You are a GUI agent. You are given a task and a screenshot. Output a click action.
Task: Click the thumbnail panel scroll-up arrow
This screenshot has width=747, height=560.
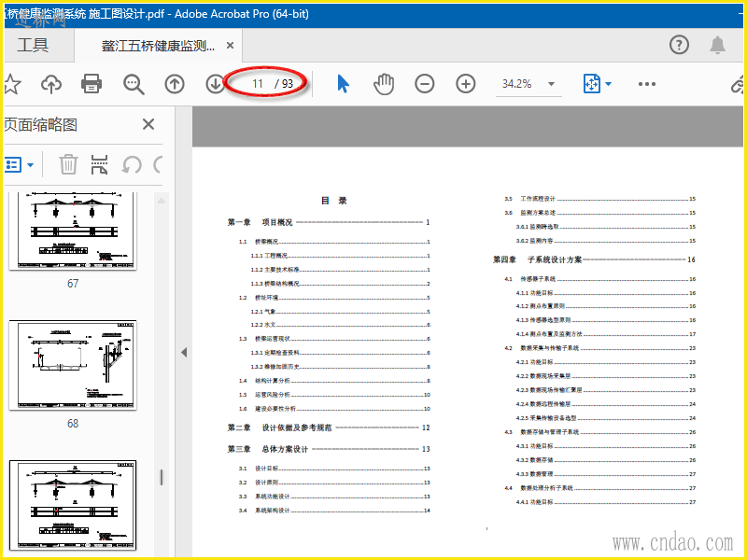(162, 201)
